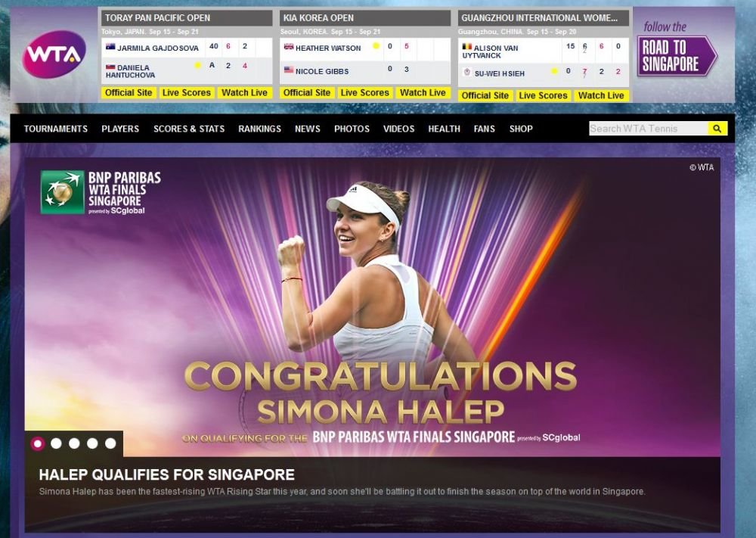Click 'Tokyo, JAPAN. Sep 15 - Sep 21' text

click(150, 32)
